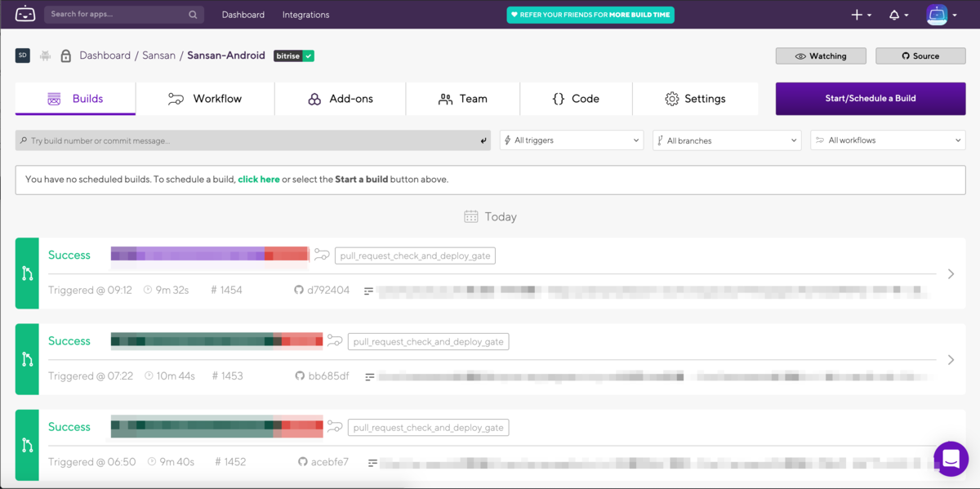This screenshot has height=489, width=980.
Task: Open the Add-ons tab
Action: coord(340,99)
